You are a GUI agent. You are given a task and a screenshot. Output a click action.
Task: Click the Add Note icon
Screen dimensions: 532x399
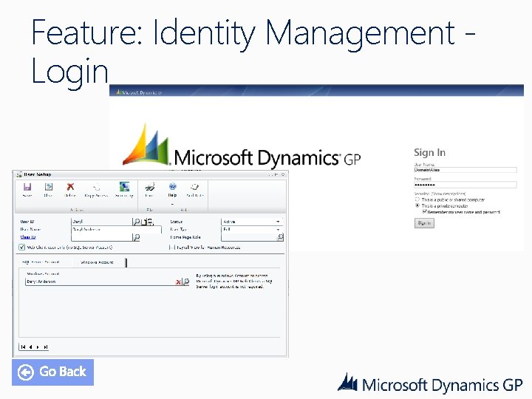194,187
